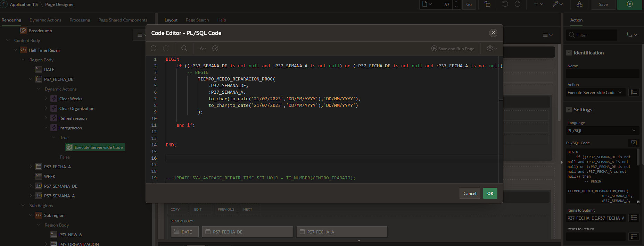644x246 pixels.
Task: Close the Code Editor dialog
Action: tap(493, 33)
